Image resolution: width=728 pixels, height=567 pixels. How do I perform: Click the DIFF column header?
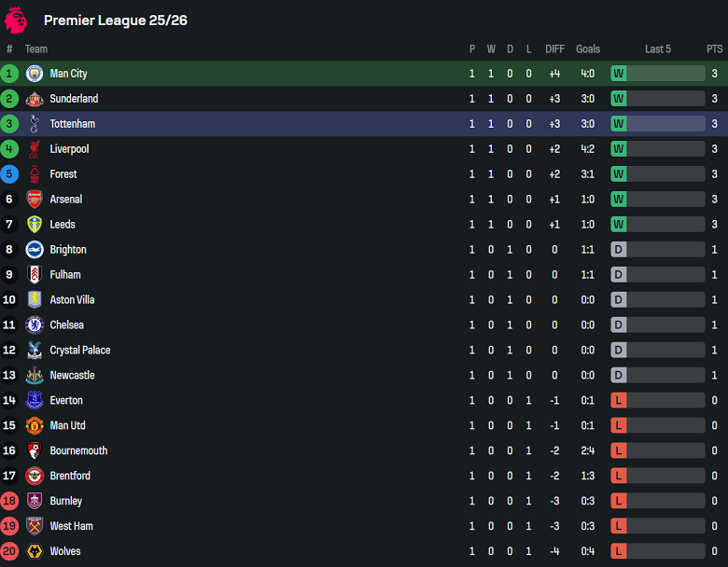click(554, 49)
